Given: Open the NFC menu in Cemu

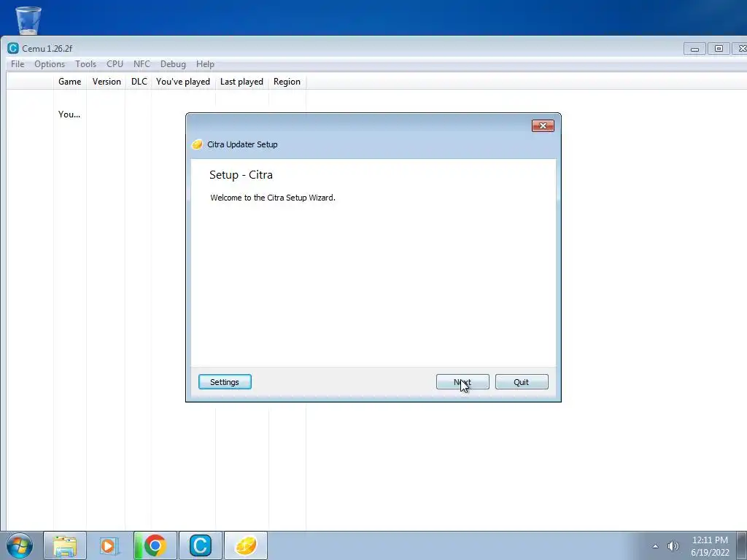Looking at the screenshot, I should click(142, 64).
